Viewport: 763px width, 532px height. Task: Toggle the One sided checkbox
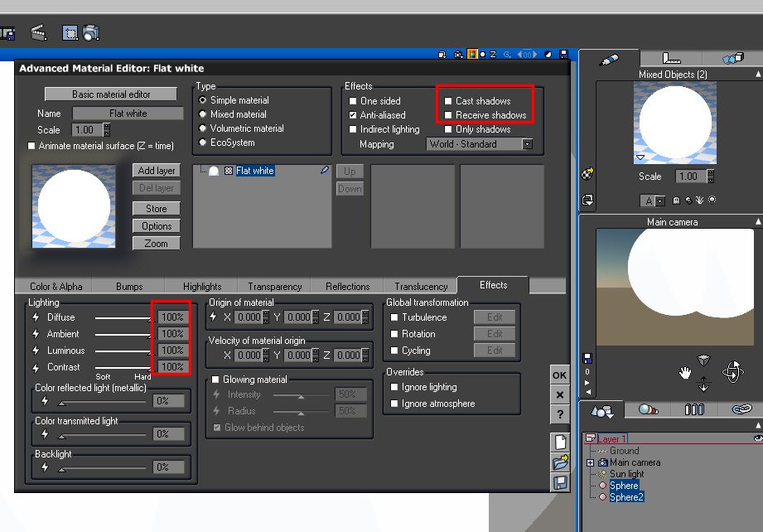(x=353, y=101)
